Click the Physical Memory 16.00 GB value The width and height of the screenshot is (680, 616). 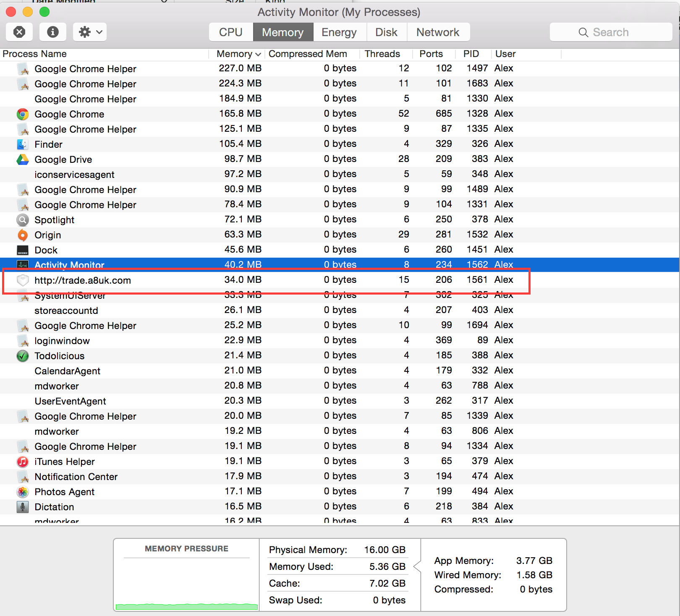coord(384,550)
